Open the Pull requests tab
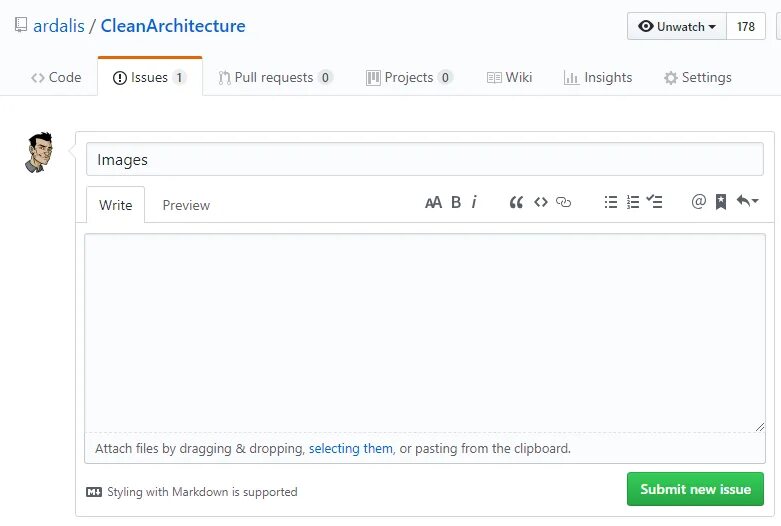 275,77
